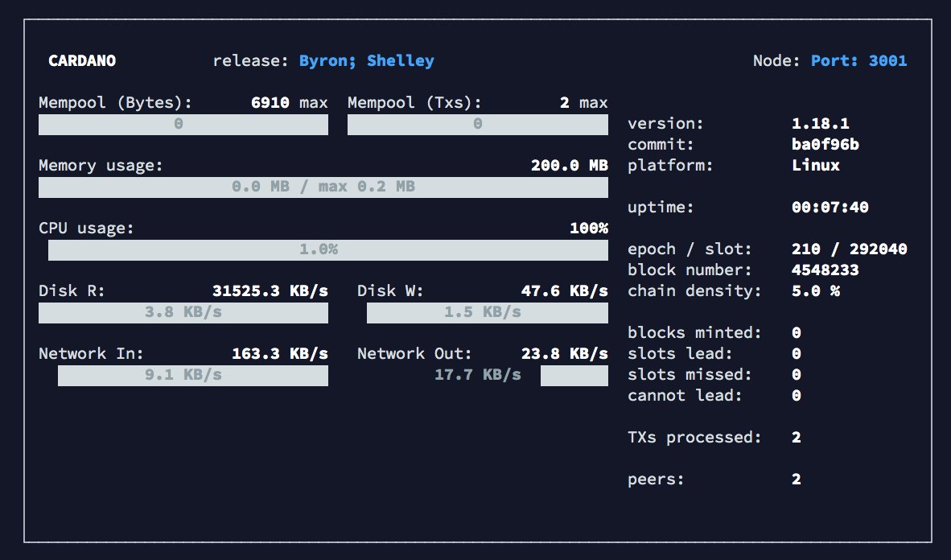Click the 'blocks minted:' label
This screenshot has height=560, width=951.
click(694, 333)
